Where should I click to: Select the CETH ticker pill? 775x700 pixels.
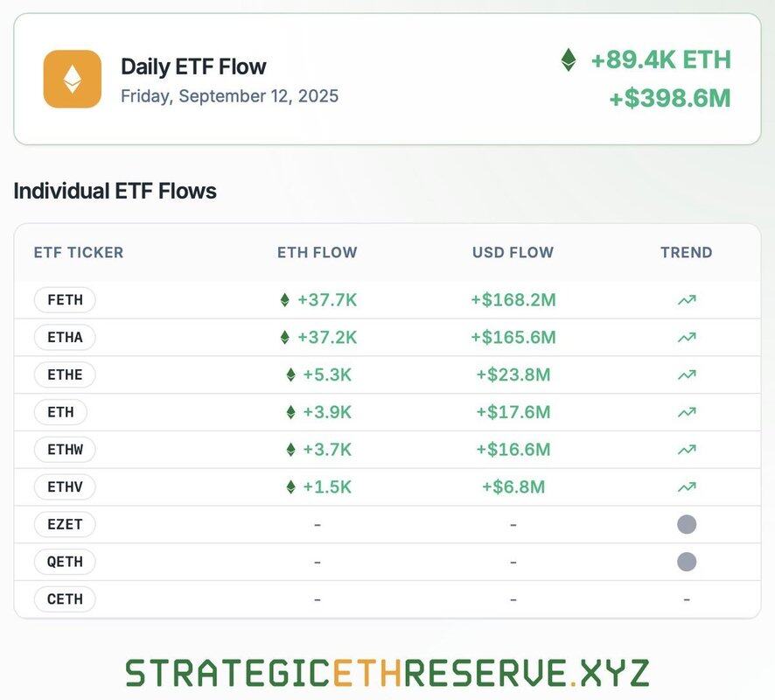point(65,599)
